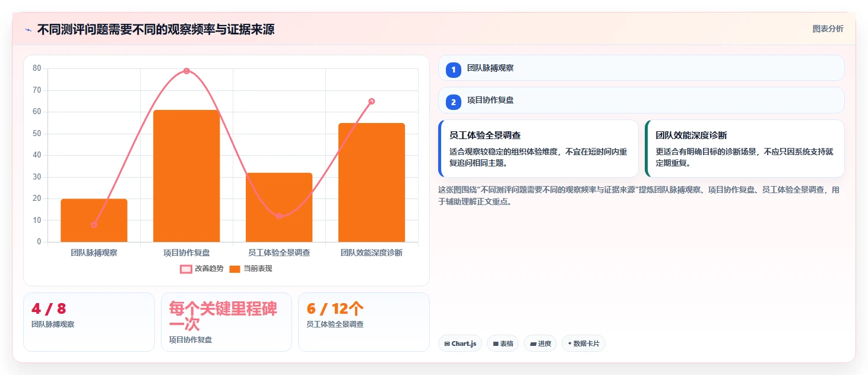
Task: Click the lightning icon beside the title
Action: pyautogui.click(x=28, y=30)
